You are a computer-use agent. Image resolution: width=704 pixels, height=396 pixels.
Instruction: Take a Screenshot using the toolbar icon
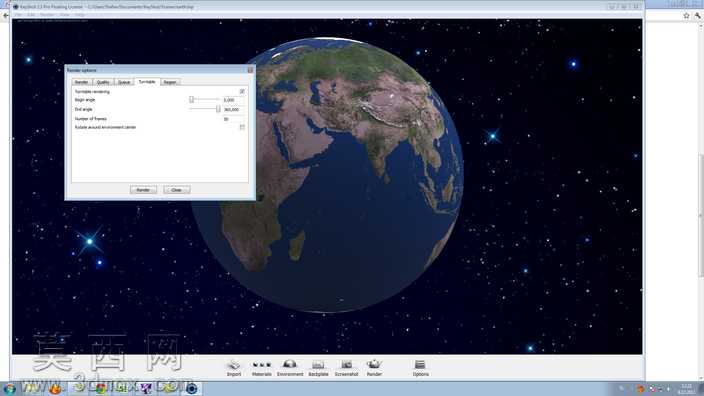[x=346, y=368]
